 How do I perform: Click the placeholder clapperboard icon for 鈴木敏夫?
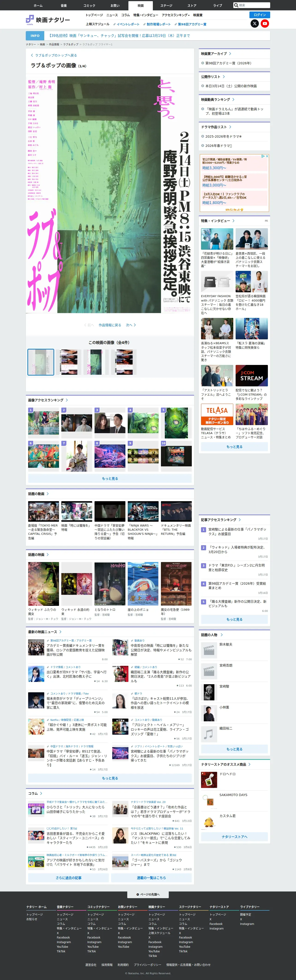(209, 650)
